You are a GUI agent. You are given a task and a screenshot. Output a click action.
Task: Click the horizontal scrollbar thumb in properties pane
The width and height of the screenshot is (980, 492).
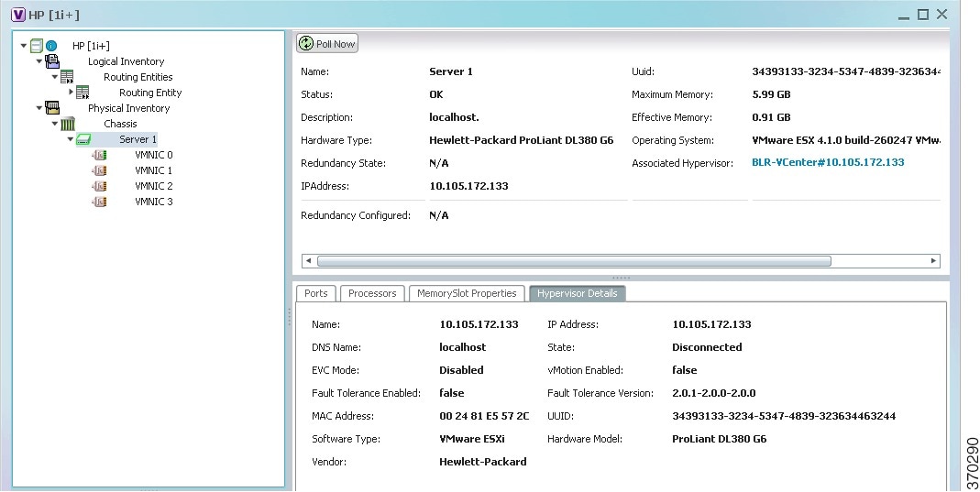[574, 261]
